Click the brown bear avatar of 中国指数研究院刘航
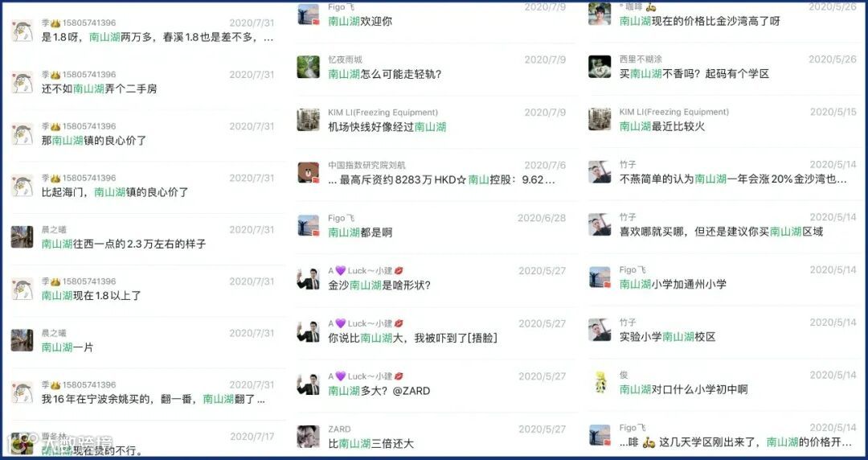This screenshot has height=460, width=868. point(309,172)
